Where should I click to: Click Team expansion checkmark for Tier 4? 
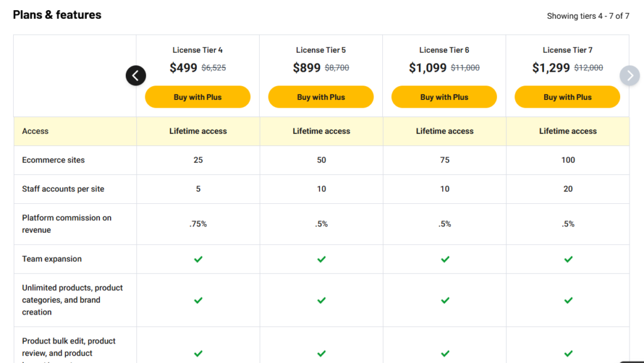pyautogui.click(x=198, y=259)
